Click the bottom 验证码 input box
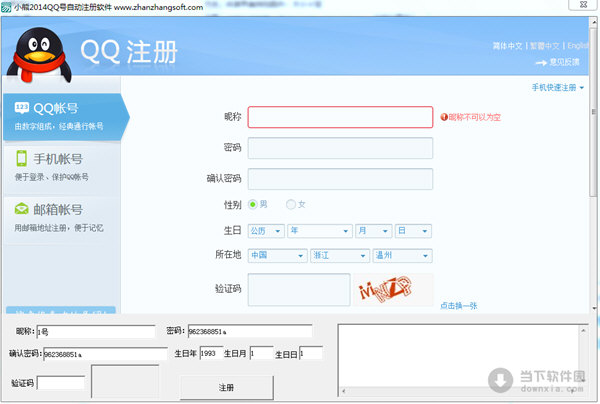Viewport: 600px width, 404px height. point(60,382)
